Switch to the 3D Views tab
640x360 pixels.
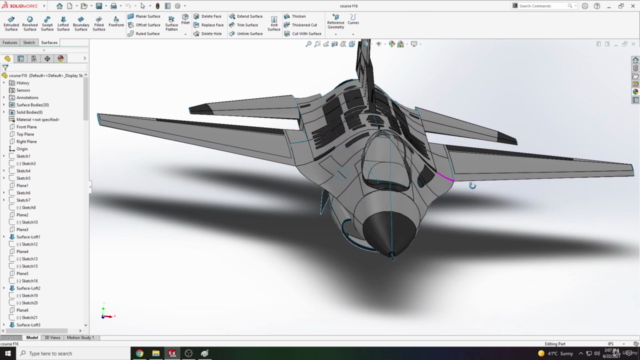pos(52,338)
